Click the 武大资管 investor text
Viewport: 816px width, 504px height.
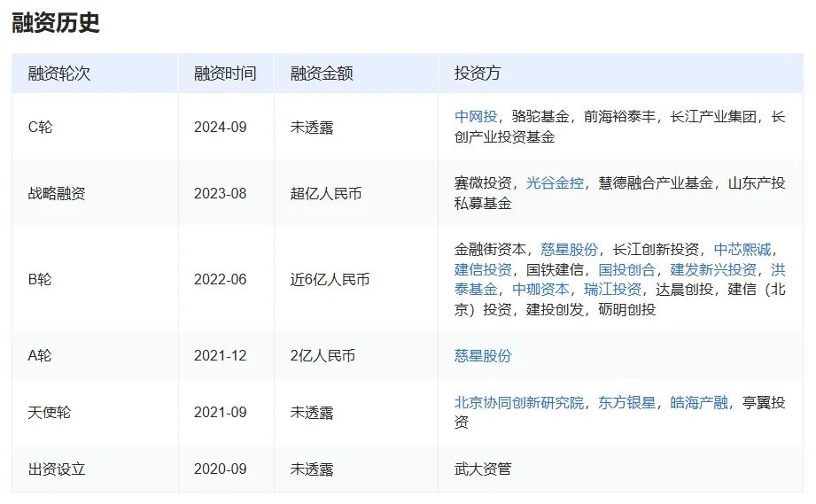[483, 469]
